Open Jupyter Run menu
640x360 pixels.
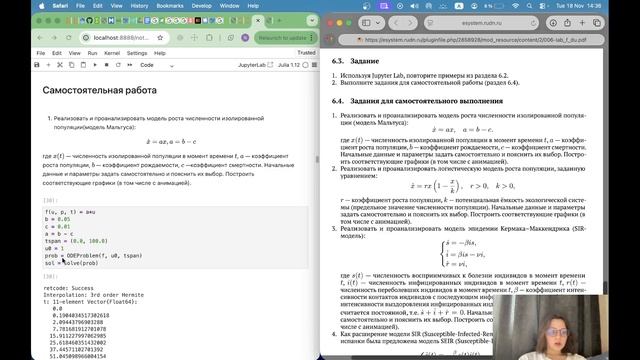[92, 53]
